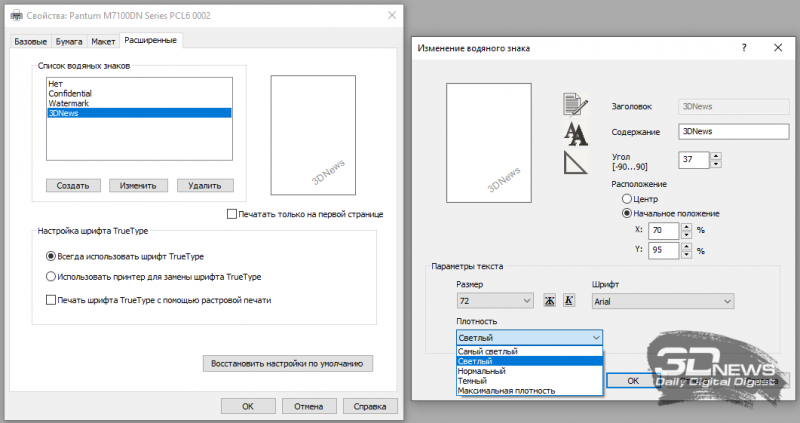Click the help question mark in dialog title
The height and width of the screenshot is (423, 800).
click(744, 47)
